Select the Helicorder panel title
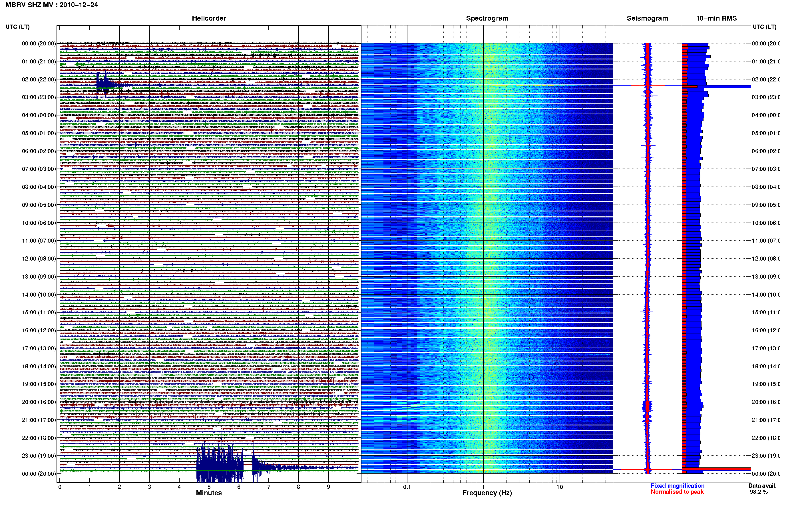The image size is (812, 508). click(x=209, y=19)
